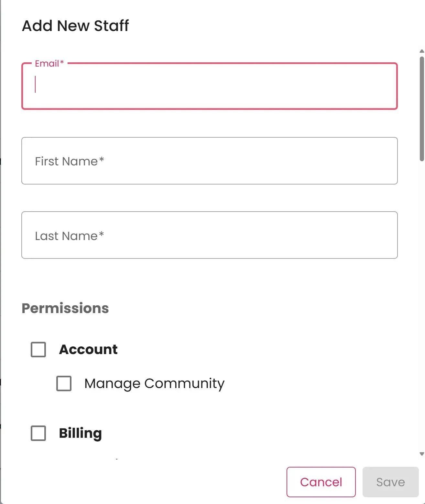Image resolution: width=425 pixels, height=504 pixels.
Task: Click the First Name* placeholder text
Action: 69,161
